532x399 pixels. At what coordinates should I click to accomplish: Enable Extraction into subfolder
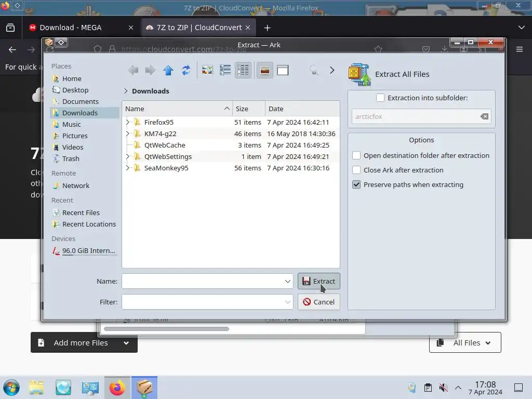pyautogui.click(x=380, y=98)
